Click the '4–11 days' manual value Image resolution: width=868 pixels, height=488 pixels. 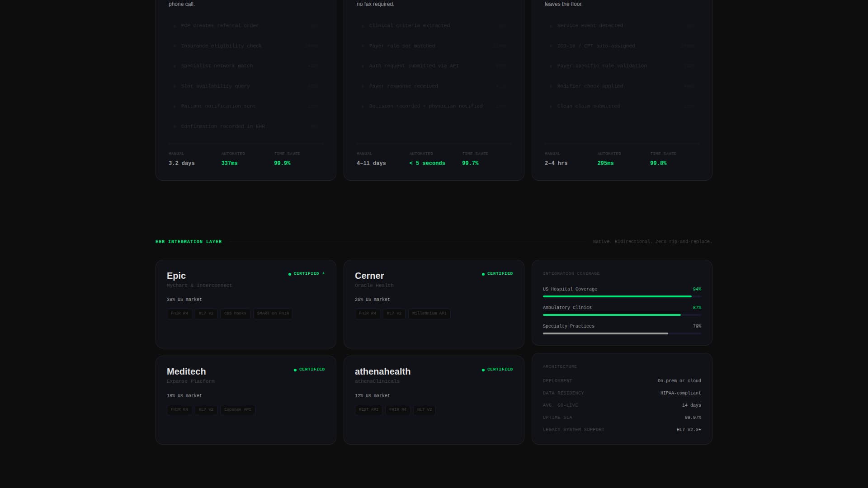pyautogui.click(x=371, y=164)
